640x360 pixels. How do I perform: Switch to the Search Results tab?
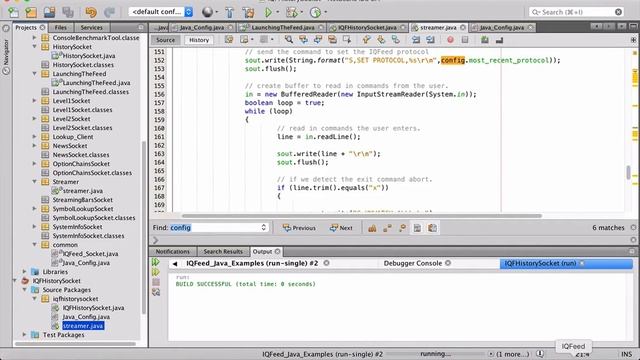click(x=223, y=251)
